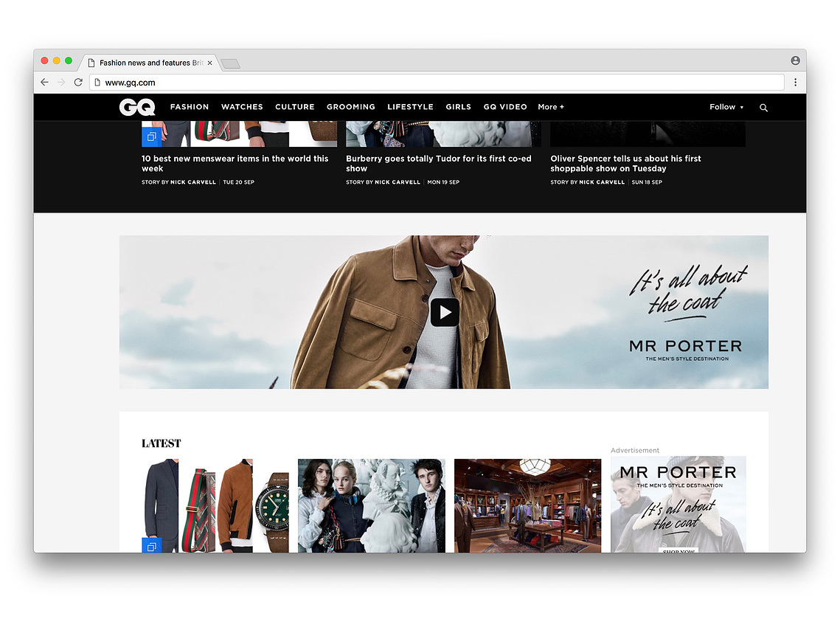Open a new browser tab

[x=230, y=63]
